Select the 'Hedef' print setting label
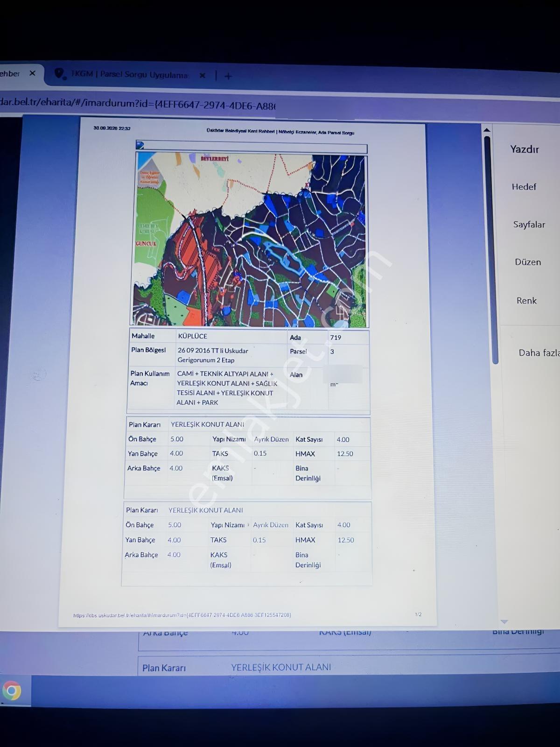 524,187
